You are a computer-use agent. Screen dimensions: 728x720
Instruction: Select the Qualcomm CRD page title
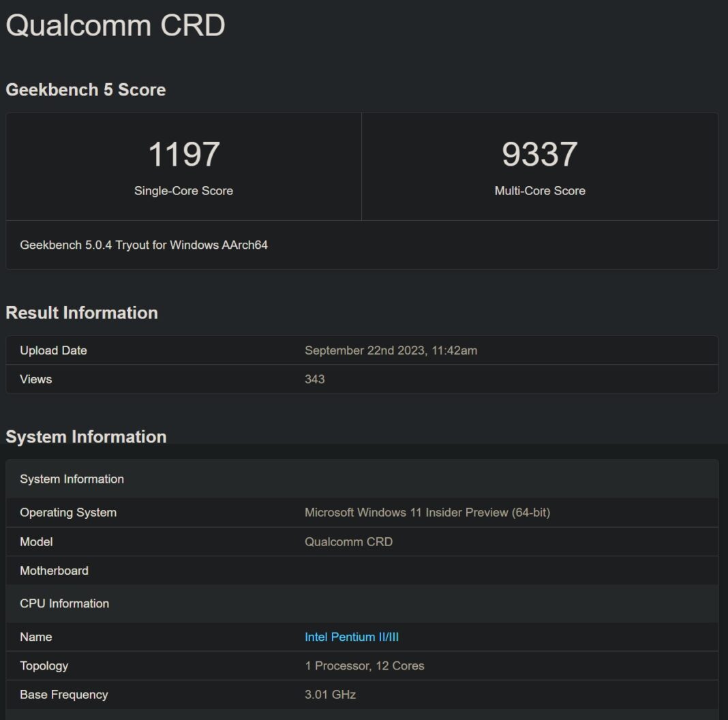[x=115, y=26]
